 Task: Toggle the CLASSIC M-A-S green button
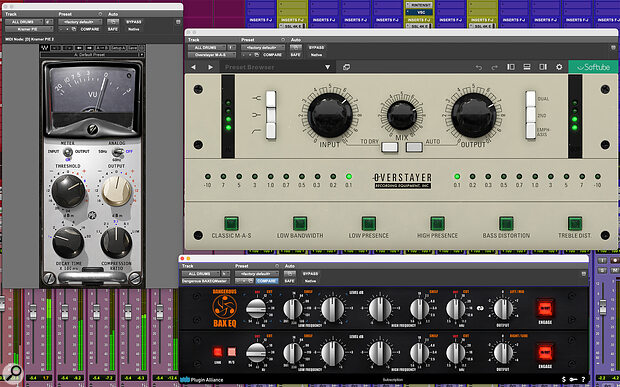pos(231,224)
